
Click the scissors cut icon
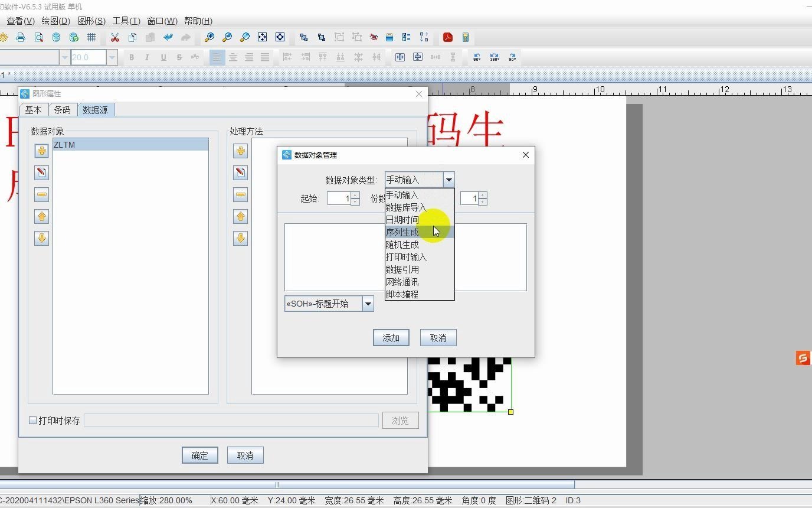115,37
